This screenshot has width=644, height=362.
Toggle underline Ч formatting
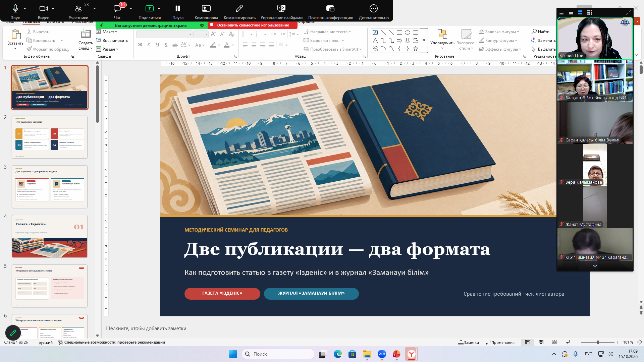point(157,45)
